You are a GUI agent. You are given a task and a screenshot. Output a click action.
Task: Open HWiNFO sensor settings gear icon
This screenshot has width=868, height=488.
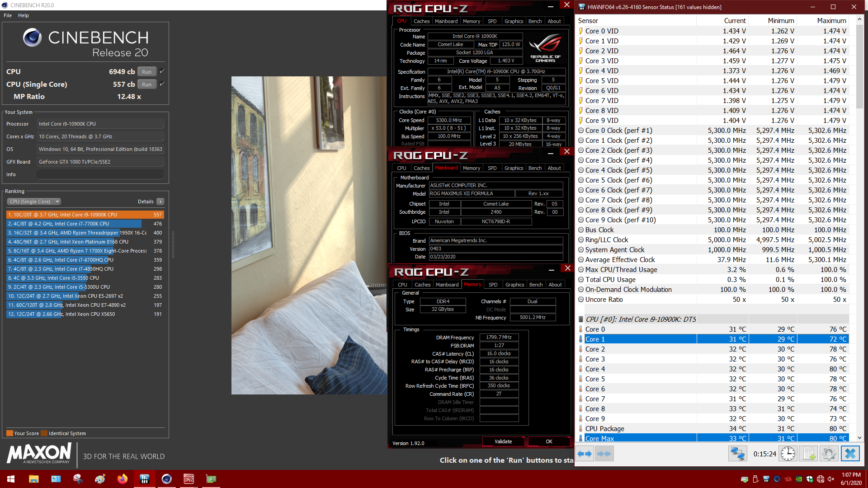(829, 454)
